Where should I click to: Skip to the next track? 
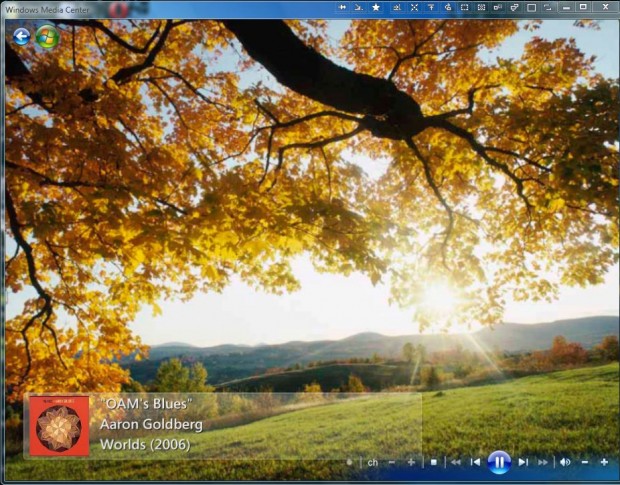[x=523, y=462]
